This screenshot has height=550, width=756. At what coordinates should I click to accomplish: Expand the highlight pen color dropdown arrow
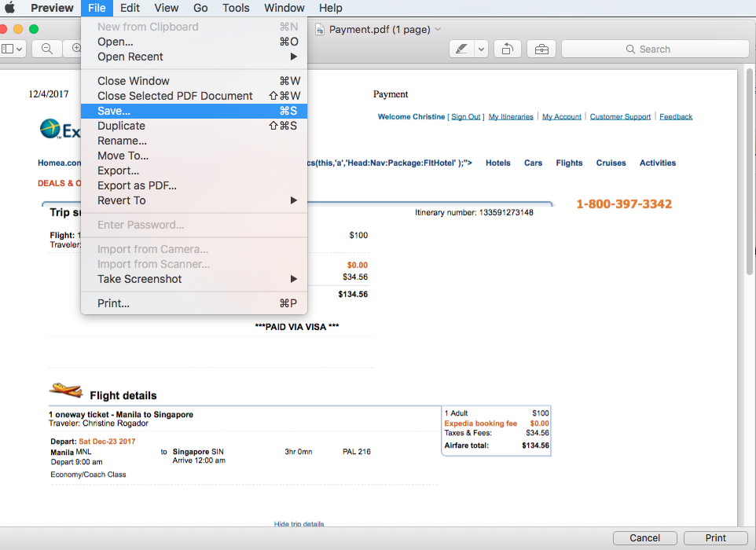coord(481,49)
